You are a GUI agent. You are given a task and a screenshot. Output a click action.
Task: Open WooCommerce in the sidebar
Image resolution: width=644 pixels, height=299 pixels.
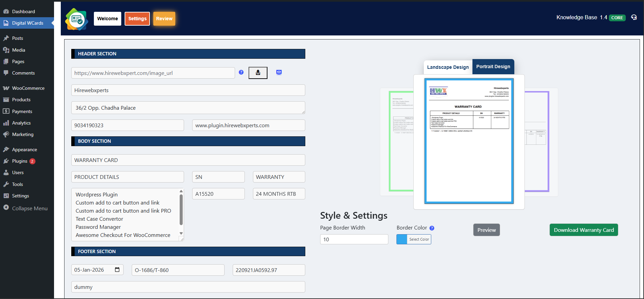tap(28, 88)
